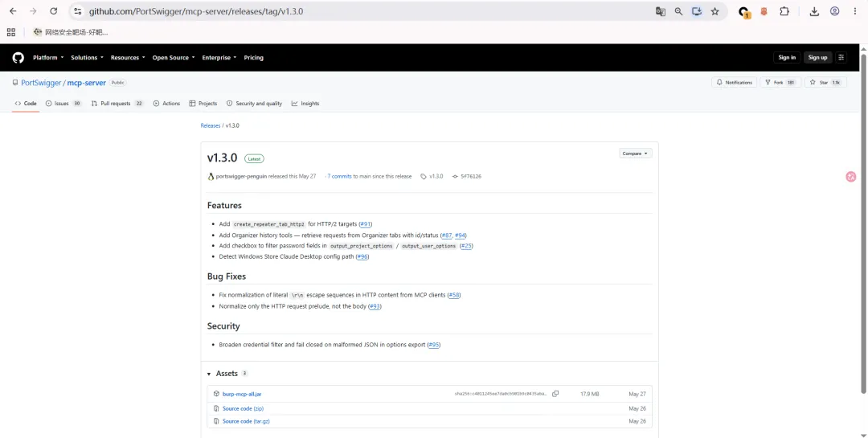Screen dimensions: 868x438
Task: Reload the page with the refresh icon
Action: pyautogui.click(x=53, y=11)
